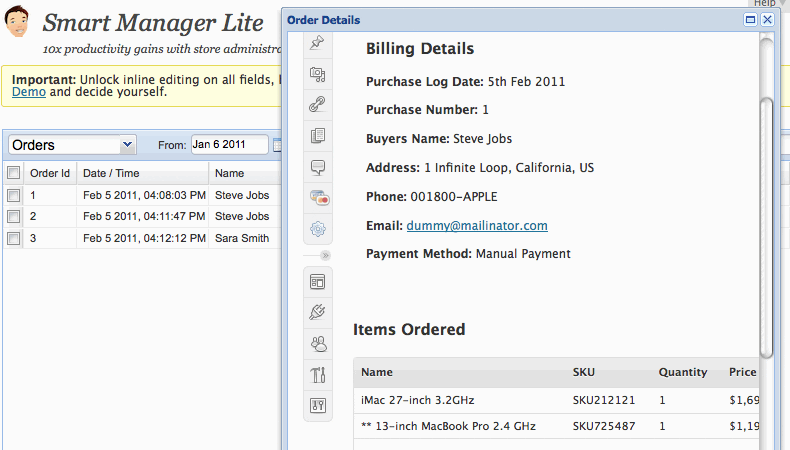The width and height of the screenshot is (790, 450).
Task: Click the Items Ordered heading
Action: tap(409, 330)
